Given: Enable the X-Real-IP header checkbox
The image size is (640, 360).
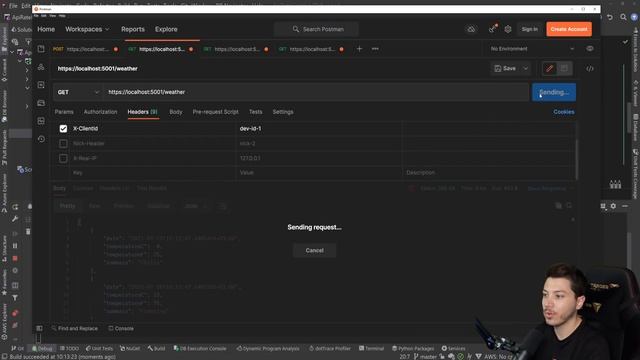Looking at the screenshot, I should point(63,158).
